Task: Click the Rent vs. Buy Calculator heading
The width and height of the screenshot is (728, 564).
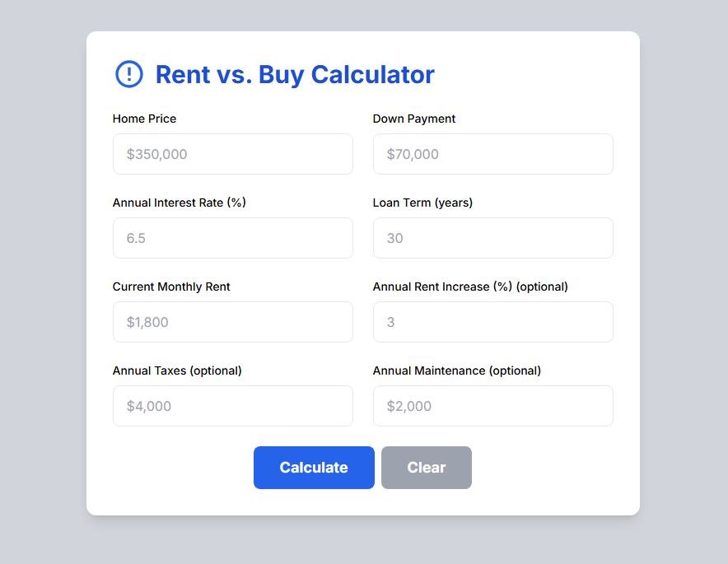Action: [295, 75]
